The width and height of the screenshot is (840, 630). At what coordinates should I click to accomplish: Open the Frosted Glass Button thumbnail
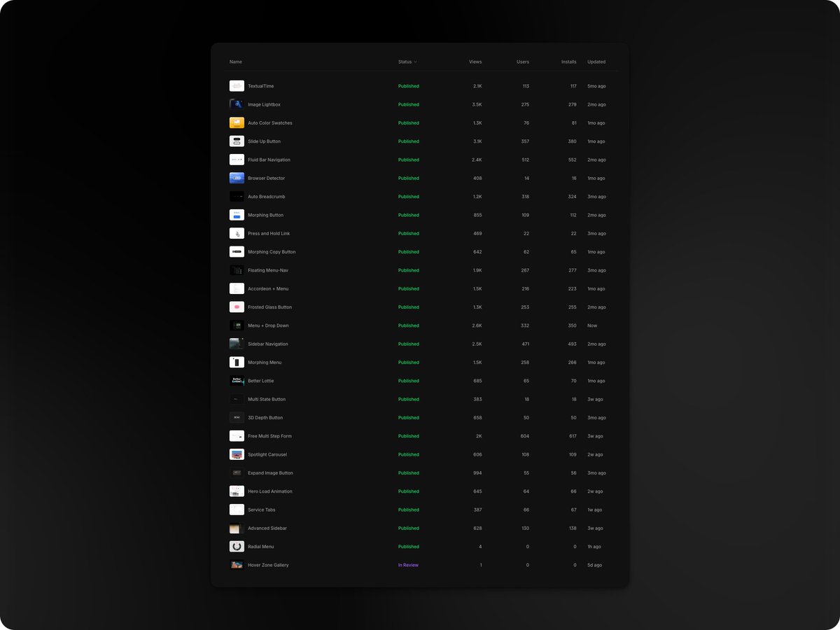point(237,307)
